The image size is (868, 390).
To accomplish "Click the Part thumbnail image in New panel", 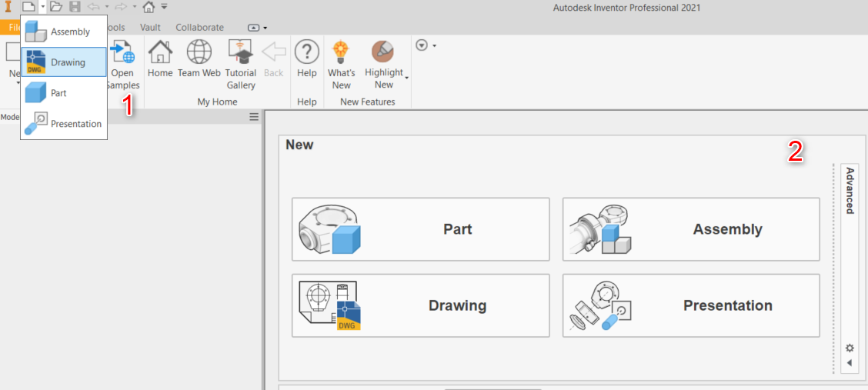I will click(x=329, y=229).
